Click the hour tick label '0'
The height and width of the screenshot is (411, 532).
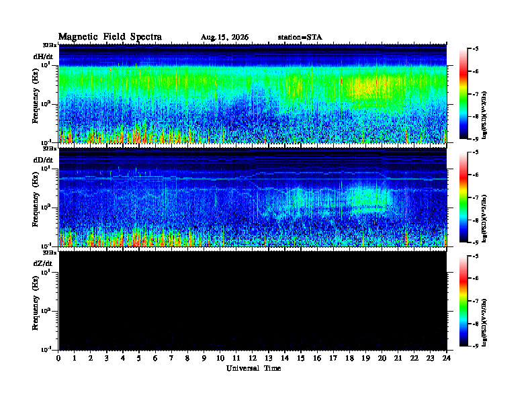coord(58,359)
